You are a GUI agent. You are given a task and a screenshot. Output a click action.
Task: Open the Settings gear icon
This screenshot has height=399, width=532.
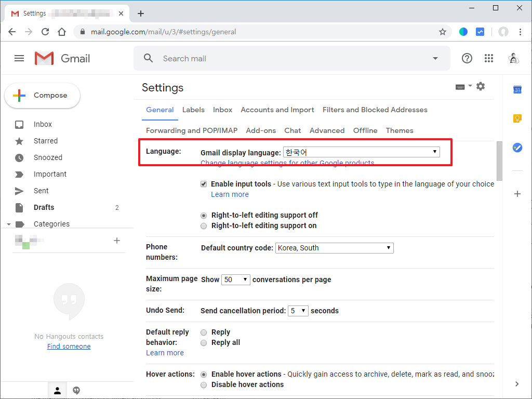(481, 87)
